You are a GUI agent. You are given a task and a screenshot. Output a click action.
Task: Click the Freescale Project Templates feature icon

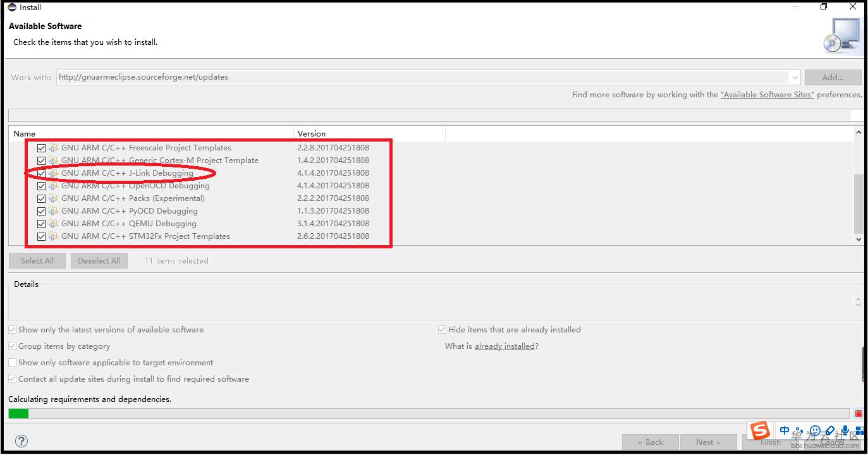tap(53, 148)
